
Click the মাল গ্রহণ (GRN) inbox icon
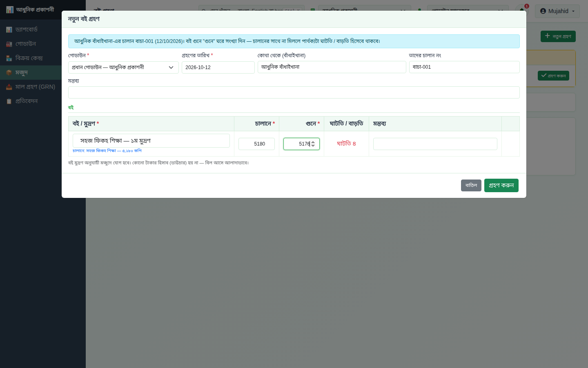9,87
